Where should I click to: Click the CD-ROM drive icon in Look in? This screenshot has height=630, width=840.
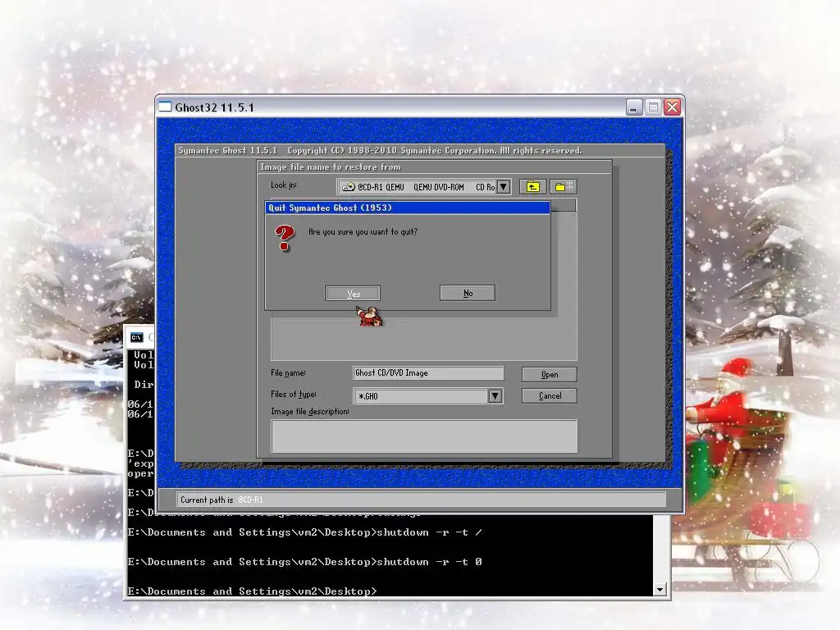(x=349, y=187)
